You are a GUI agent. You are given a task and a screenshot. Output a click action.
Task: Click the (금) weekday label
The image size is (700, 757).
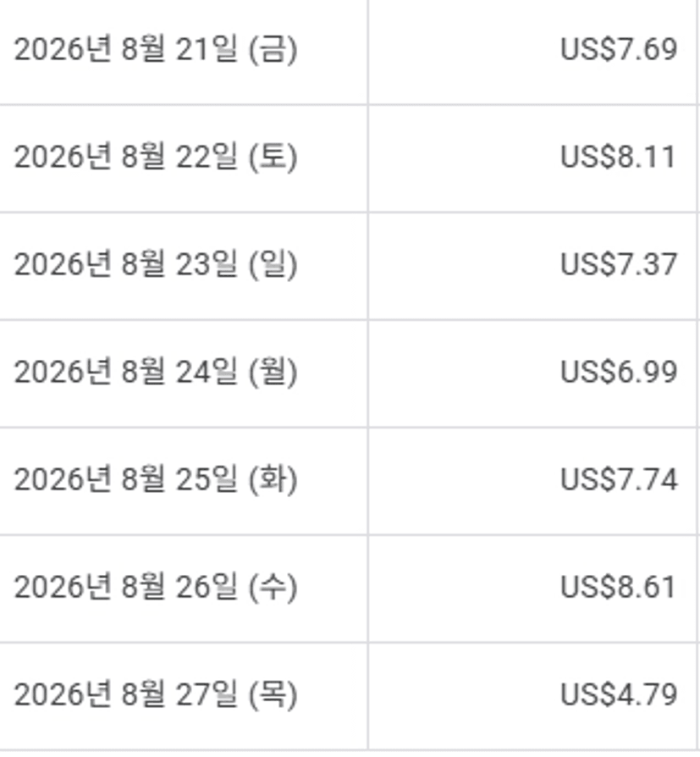(x=273, y=50)
